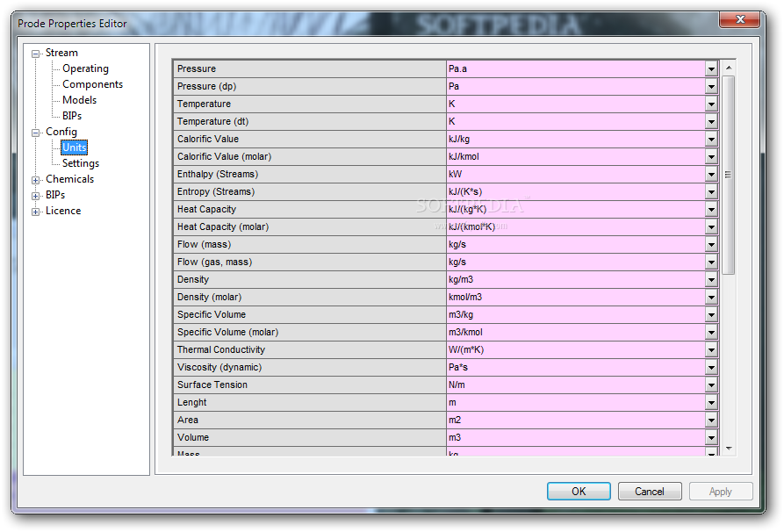Select BIPs under Stream
The width and height of the screenshot is (784, 532).
point(71,116)
